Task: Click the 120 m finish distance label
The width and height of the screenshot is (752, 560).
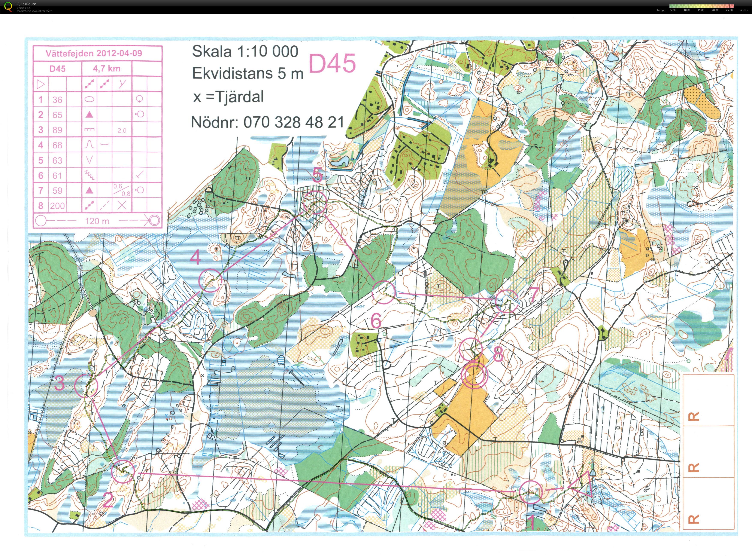Action: tap(97, 221)
